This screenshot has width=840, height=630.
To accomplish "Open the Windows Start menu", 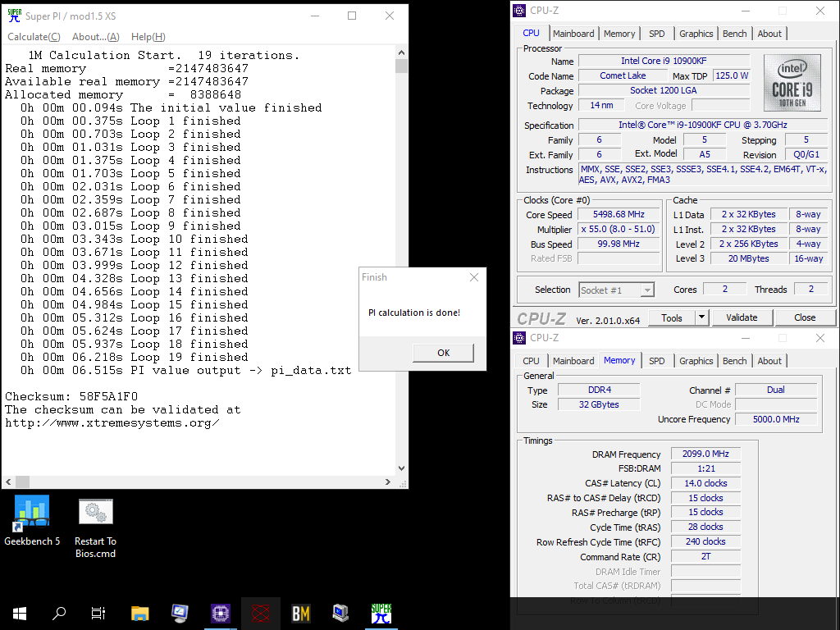I will coord(20,614).
